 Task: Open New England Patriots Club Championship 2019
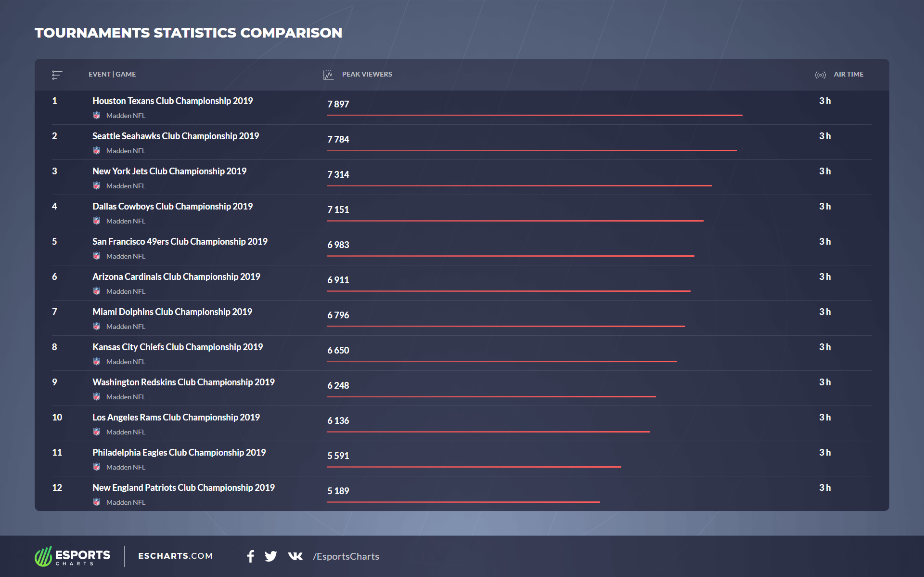183,487
